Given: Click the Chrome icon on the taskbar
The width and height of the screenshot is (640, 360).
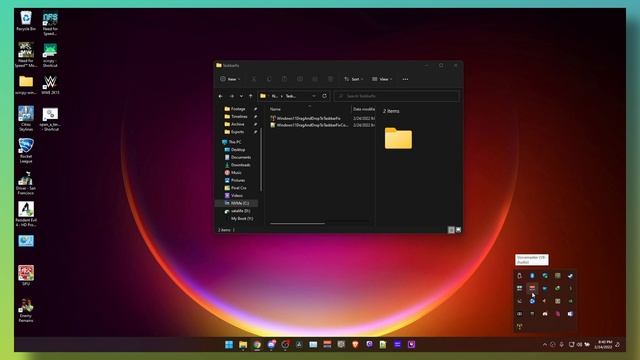Looking at the screenshot, I should pyautogui.click(x=257, y=344).
